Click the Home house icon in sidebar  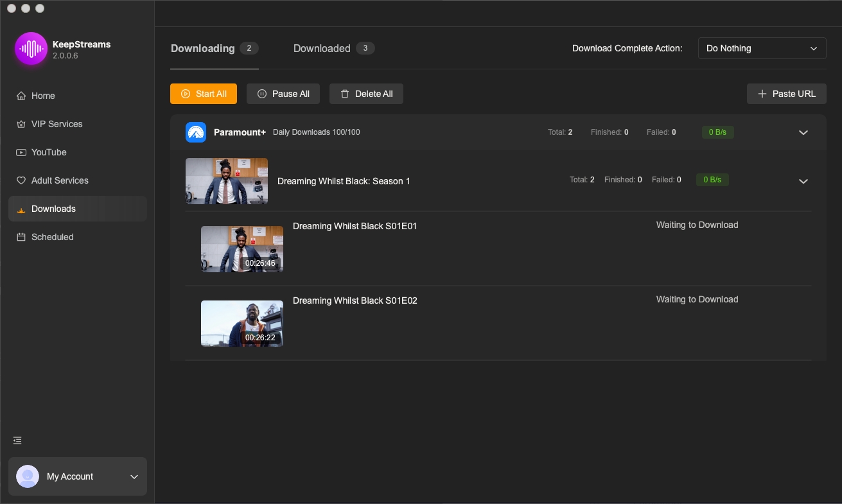[x=21, y=96]
